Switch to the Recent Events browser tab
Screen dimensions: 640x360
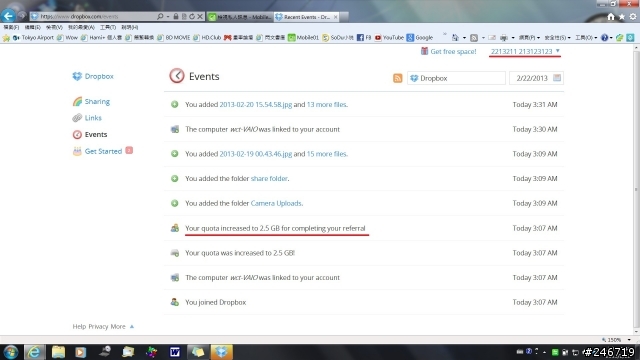(307, 17)
